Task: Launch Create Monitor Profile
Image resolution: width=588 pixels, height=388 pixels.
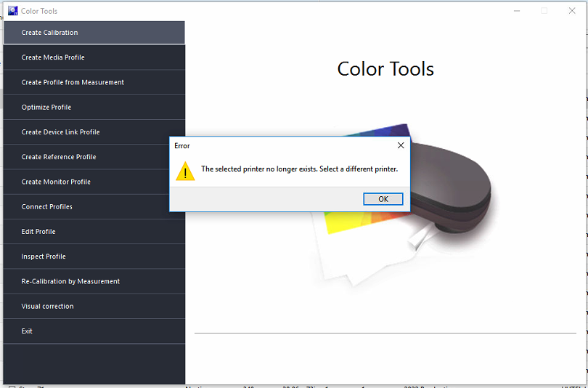Action: pos(94,182)
